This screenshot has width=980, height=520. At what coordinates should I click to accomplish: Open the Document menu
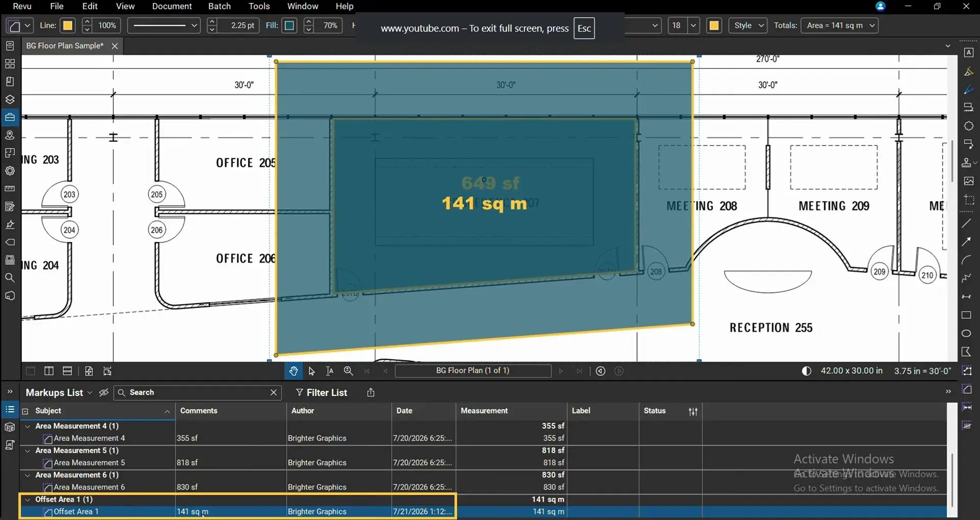pyautogui.click(x=172, y=6)
